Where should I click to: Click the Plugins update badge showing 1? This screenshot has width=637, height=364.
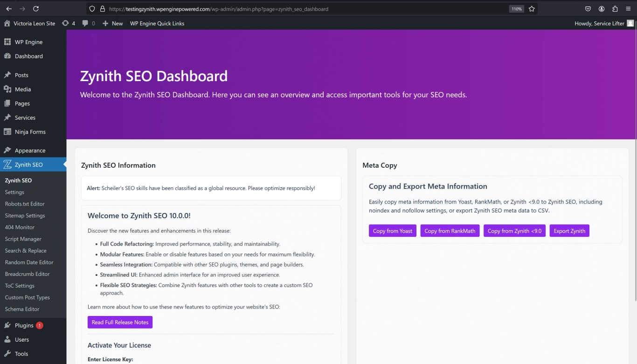tap(40, 325)
